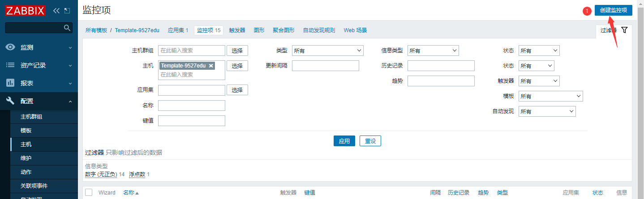Filter by 数字 (无正负) info type

click(101, 174)
